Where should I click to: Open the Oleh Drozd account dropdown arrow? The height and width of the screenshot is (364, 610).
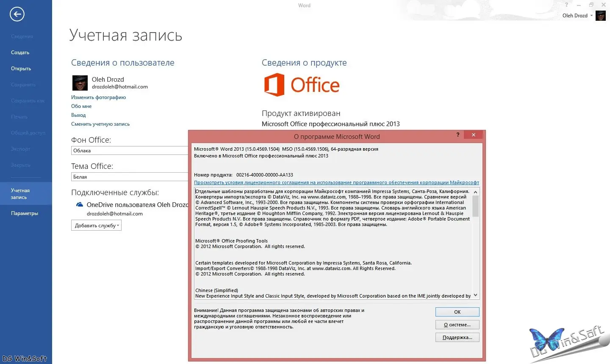coord(592,16)
